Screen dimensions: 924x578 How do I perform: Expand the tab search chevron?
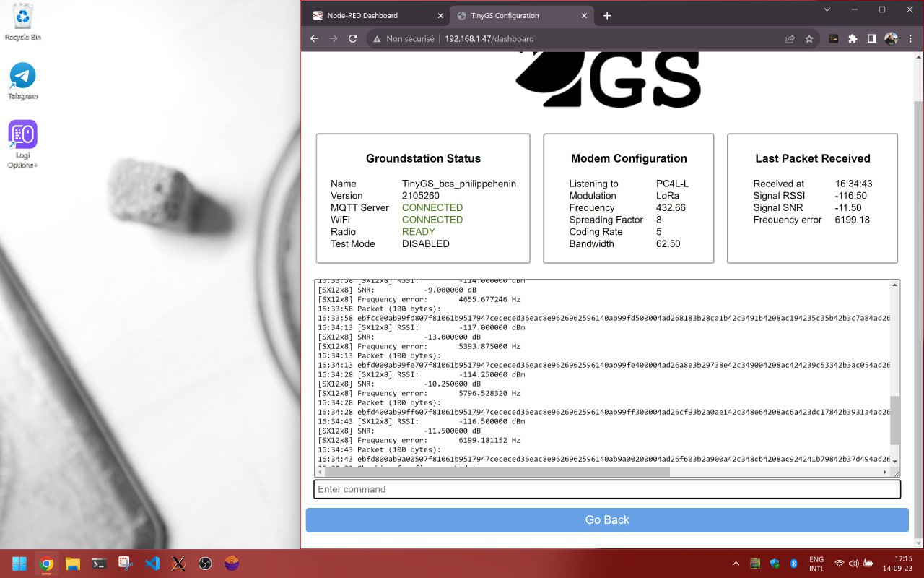click(827, 10)
